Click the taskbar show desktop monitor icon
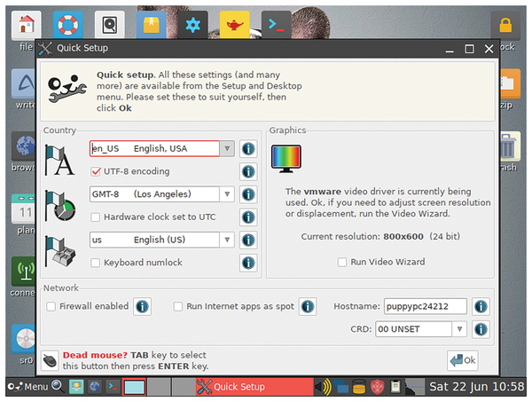The width and height of the screenshot is (532, 402). tap(76, 387)
